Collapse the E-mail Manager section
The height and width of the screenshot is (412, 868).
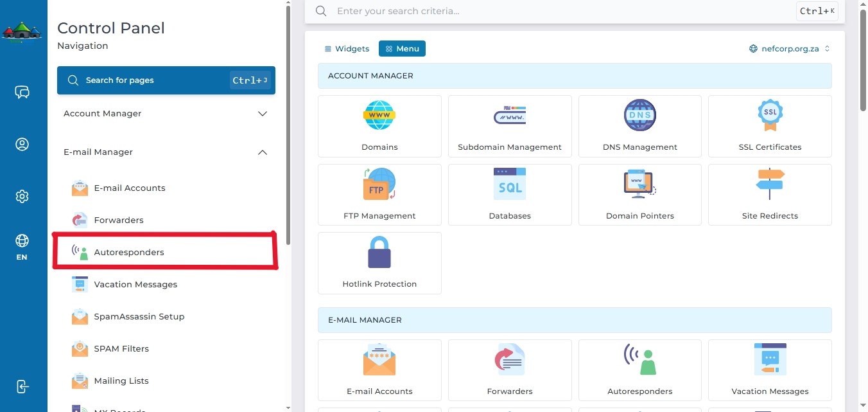[166, 152]
